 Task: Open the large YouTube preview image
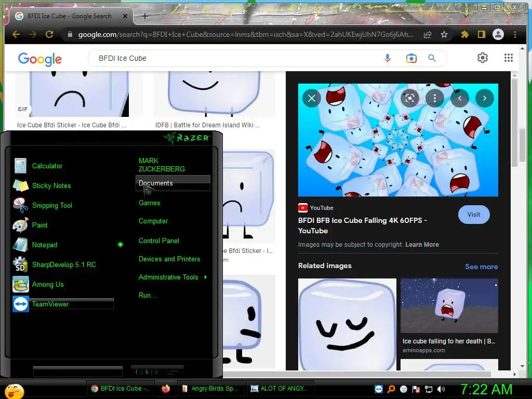[x=398, y=140]
